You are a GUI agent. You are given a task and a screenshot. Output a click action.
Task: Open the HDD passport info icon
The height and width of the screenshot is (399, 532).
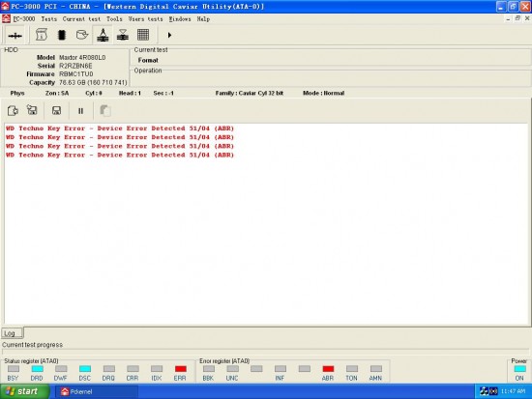[42, 35]
